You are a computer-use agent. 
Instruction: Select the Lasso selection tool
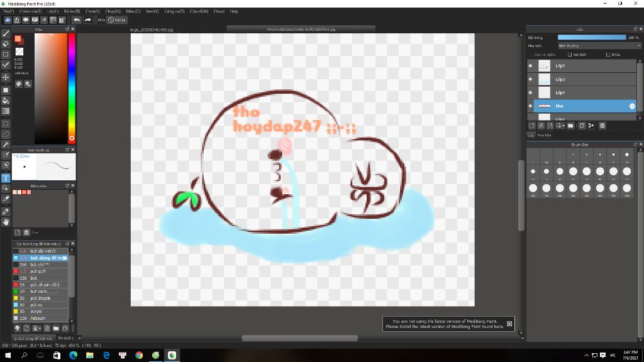(x=6, y=134)
